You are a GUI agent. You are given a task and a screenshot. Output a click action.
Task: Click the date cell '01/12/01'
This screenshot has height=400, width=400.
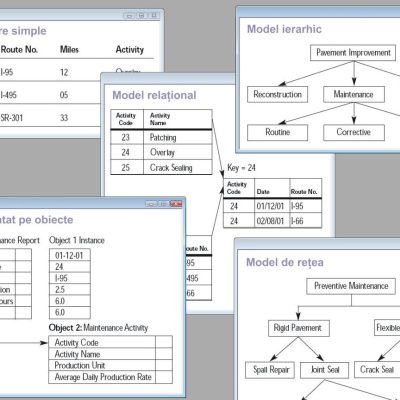(272, 206)
